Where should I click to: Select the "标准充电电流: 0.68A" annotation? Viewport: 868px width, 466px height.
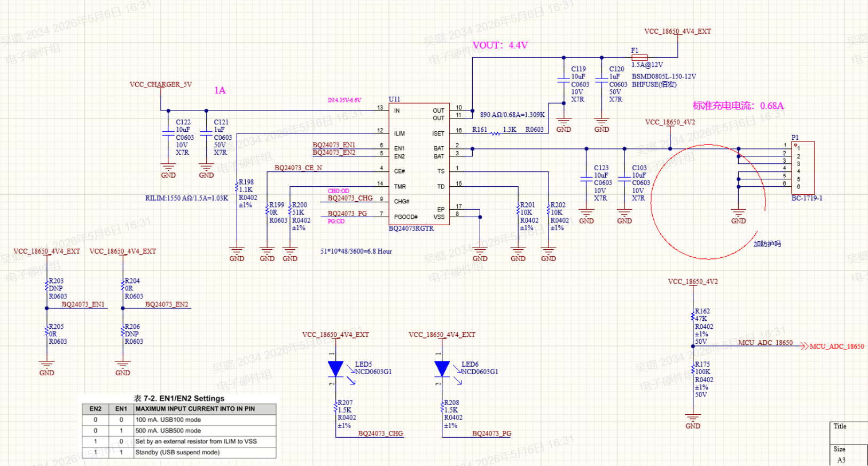coord(738,106)
